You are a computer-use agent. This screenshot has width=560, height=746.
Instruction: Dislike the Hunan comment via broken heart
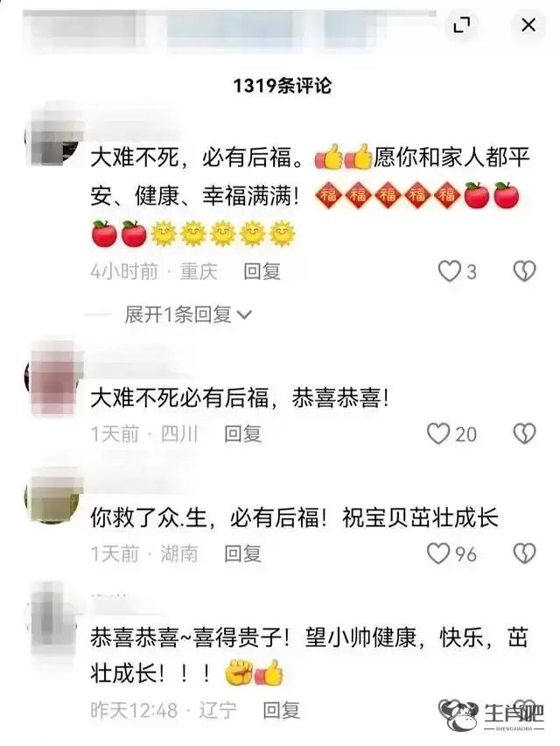pos(524,553)
